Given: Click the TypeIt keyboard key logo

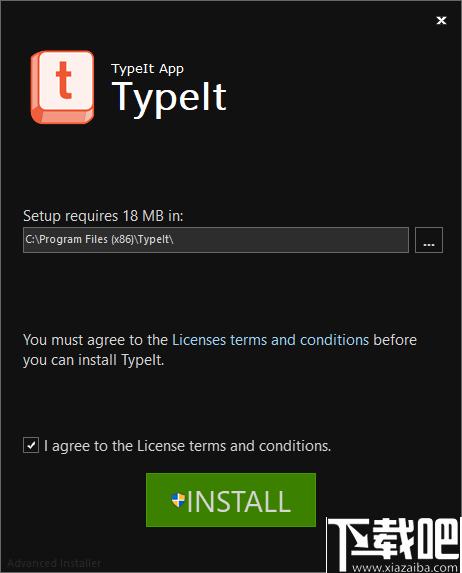Looking at the screenshot, I should tap(62, 87).
